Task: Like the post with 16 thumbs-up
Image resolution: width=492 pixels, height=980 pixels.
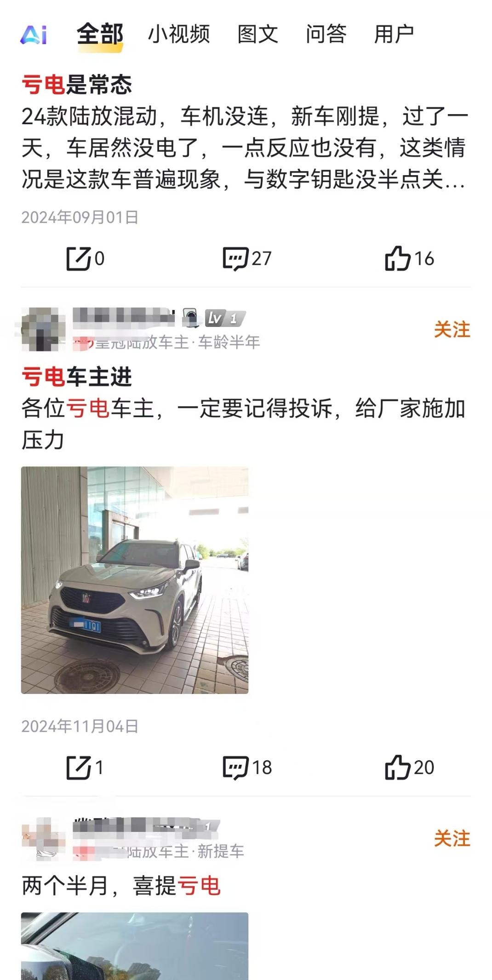Action: (397, 258)
